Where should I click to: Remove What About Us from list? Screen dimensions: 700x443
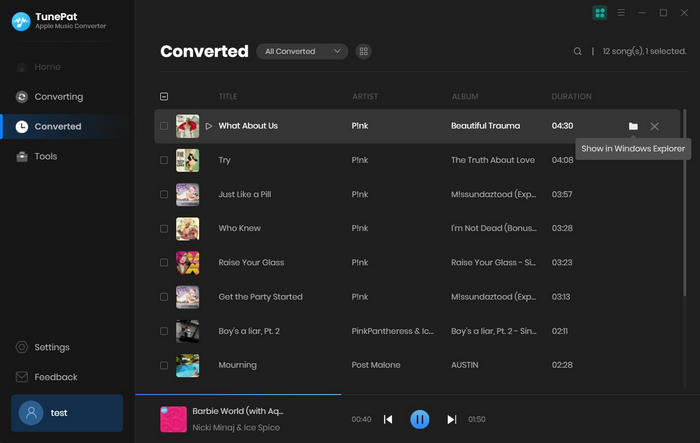point(654,126)
